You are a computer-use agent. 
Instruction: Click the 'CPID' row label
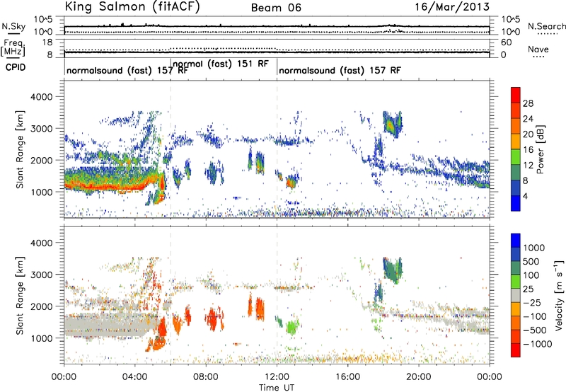coord(15,67)
